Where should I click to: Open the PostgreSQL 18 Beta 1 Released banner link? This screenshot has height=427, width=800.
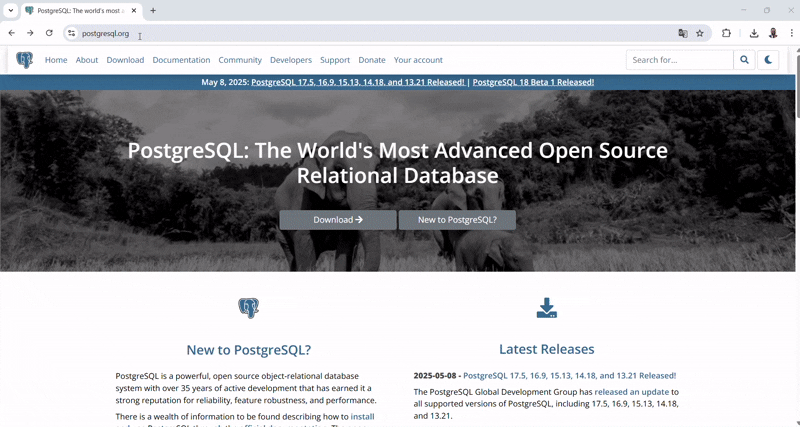coord(533,82)
